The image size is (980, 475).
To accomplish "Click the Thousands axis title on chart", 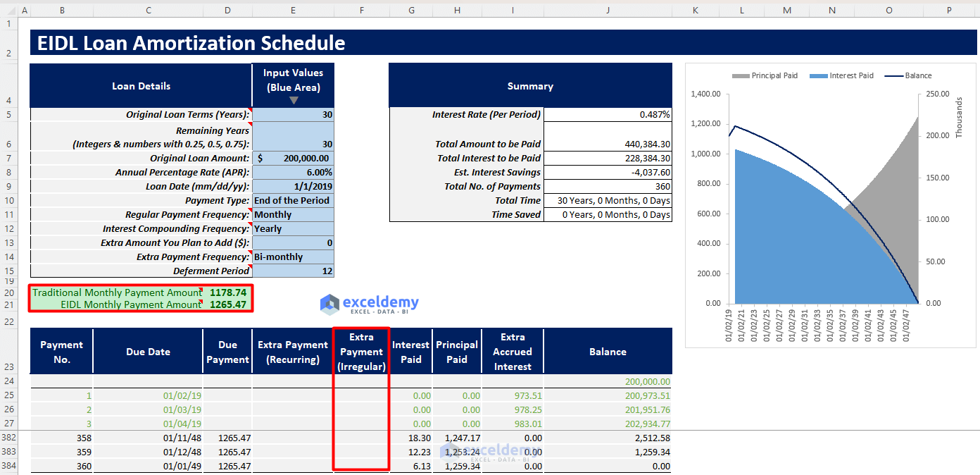I will coord(959,118).
